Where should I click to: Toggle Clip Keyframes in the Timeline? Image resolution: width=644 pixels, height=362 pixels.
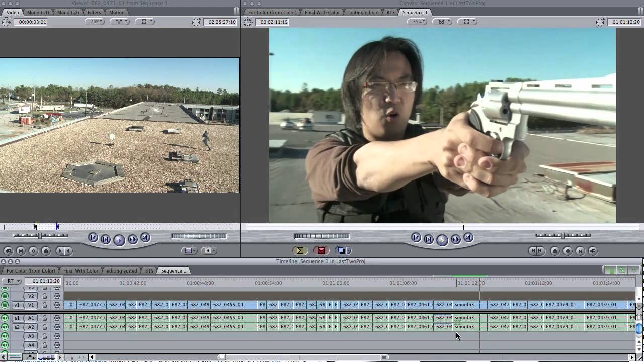(x=15, y=357)
